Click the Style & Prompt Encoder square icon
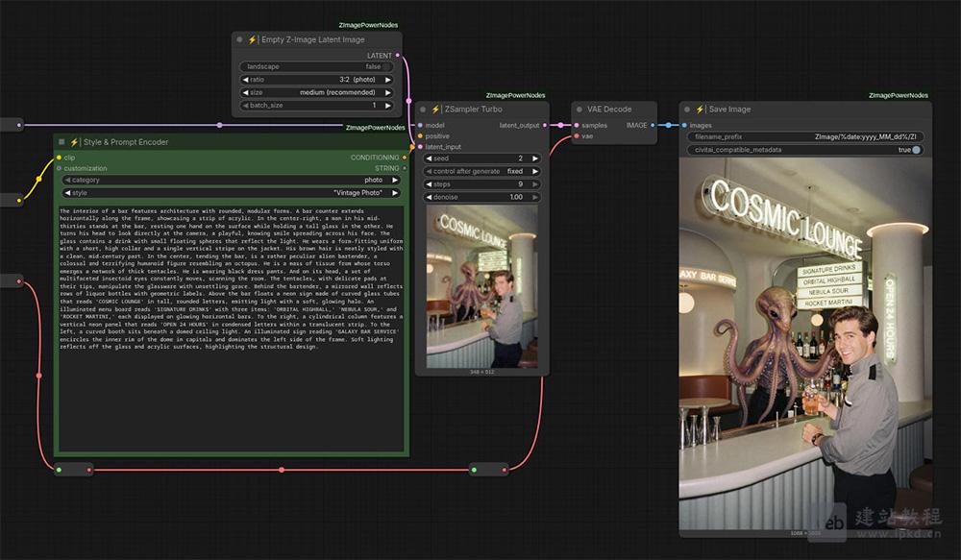This screenshot has height=560, width=961. [x=62, y=142]
